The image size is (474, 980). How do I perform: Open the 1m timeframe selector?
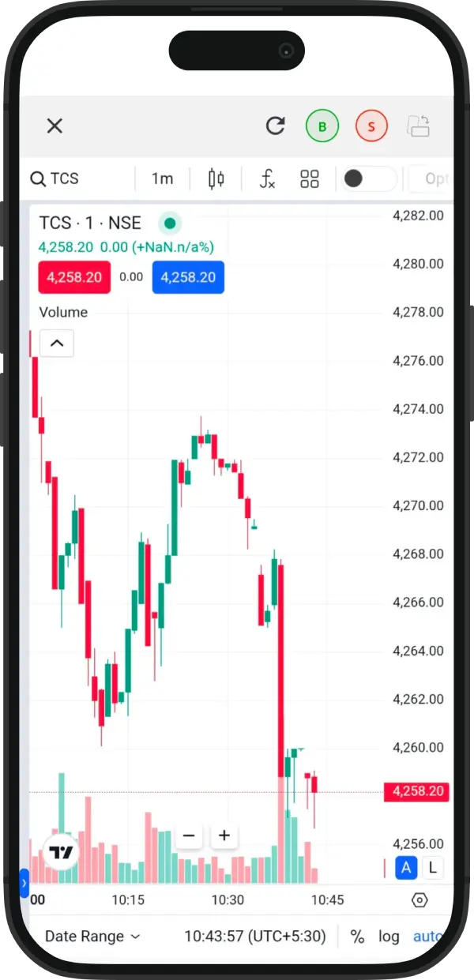(x=163, y=178)
